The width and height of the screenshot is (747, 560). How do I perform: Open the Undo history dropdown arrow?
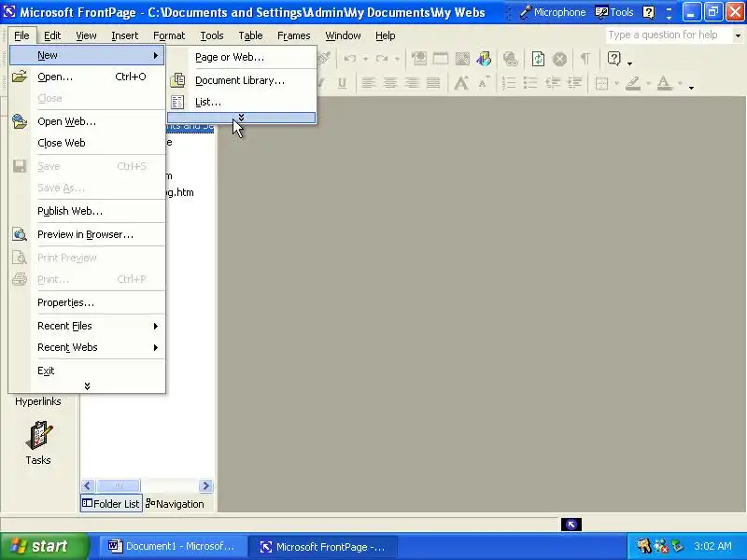click(365, 59)
